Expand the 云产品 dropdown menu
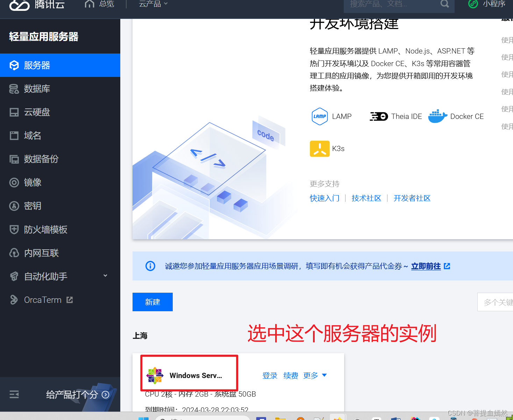The image size is (513, 420). click(x=153, y=4)
